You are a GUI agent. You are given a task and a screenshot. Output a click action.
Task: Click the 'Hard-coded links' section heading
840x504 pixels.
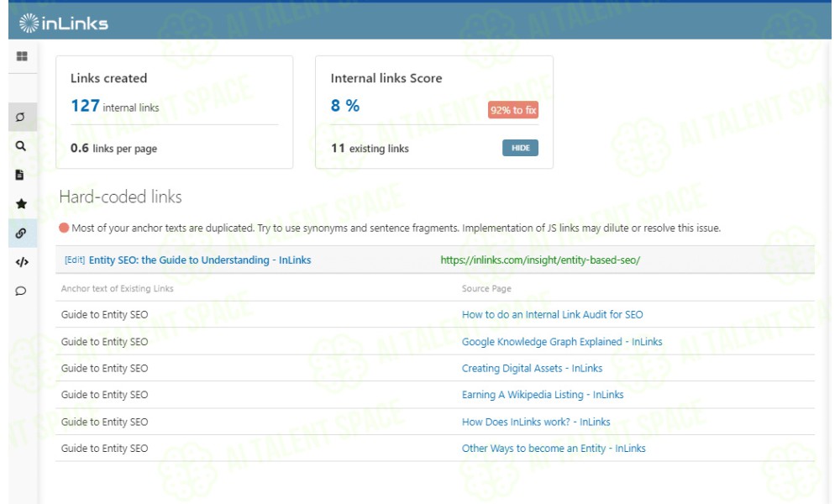coord(120,197)
